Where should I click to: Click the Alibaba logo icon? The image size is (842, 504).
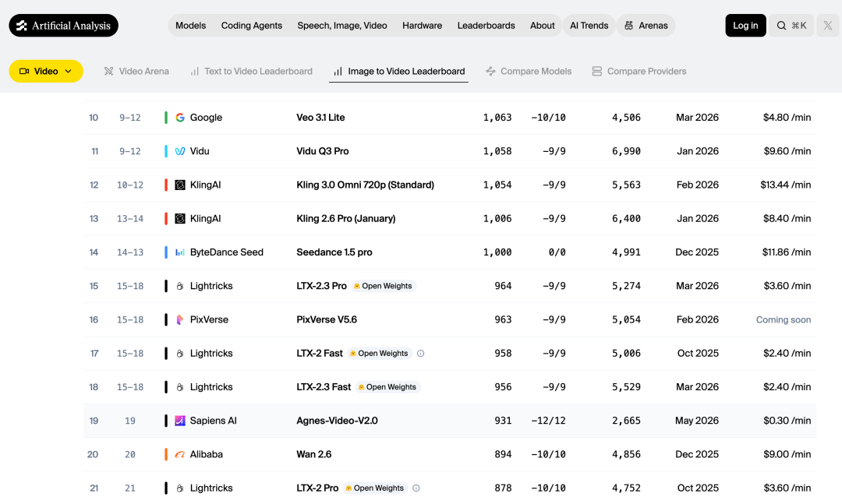click(x=180, y=455)
